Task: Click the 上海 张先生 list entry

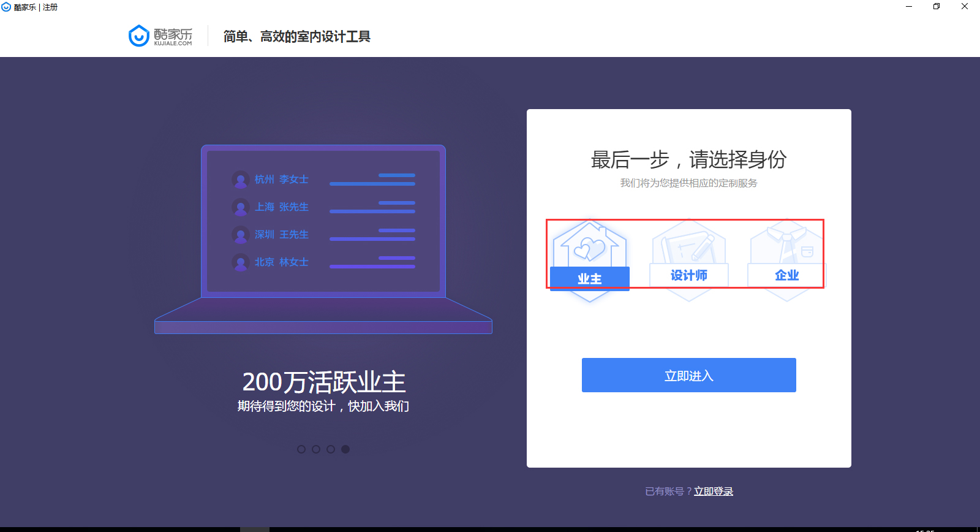Action: coord(282,207)
